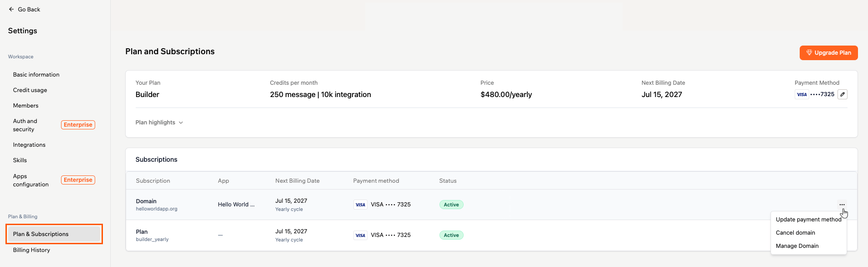Viewport: 868px width, 267px height.
Task: Click the App column header
Action: tap(223, 181)
